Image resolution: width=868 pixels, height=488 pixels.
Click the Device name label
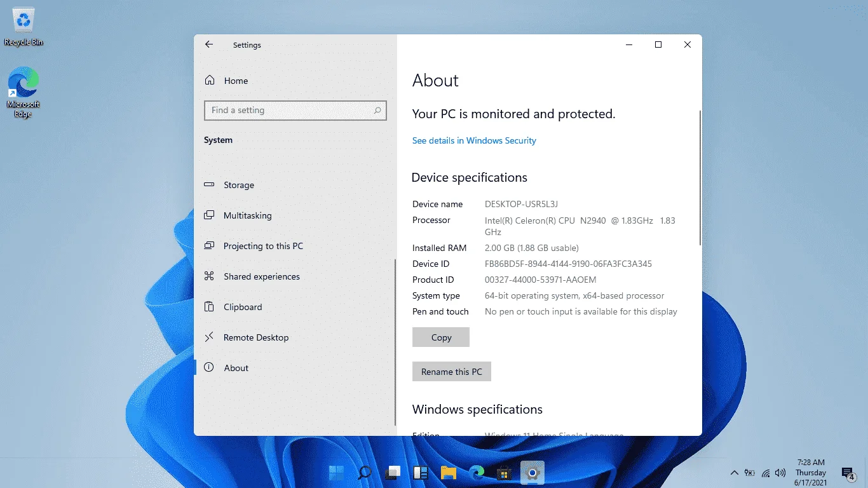(x=438, y=204)
